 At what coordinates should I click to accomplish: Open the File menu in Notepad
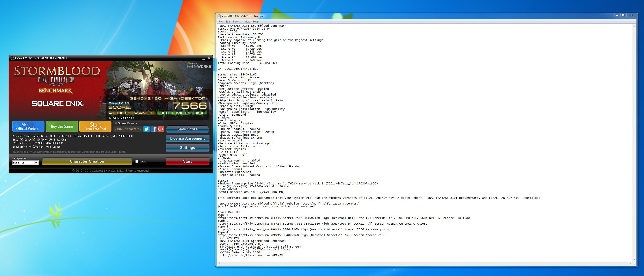[220, 22]
